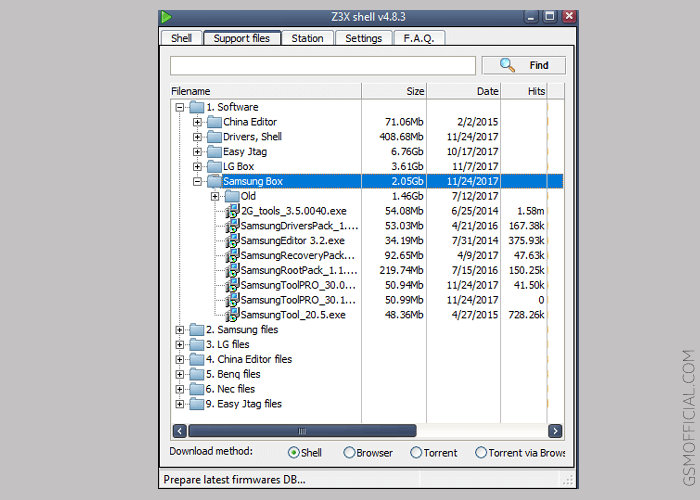Click the installer icon of SamsungEditor 3.2.exe
Image resolution: width=700 pixels, height=500 pixels.
[232, 240]
